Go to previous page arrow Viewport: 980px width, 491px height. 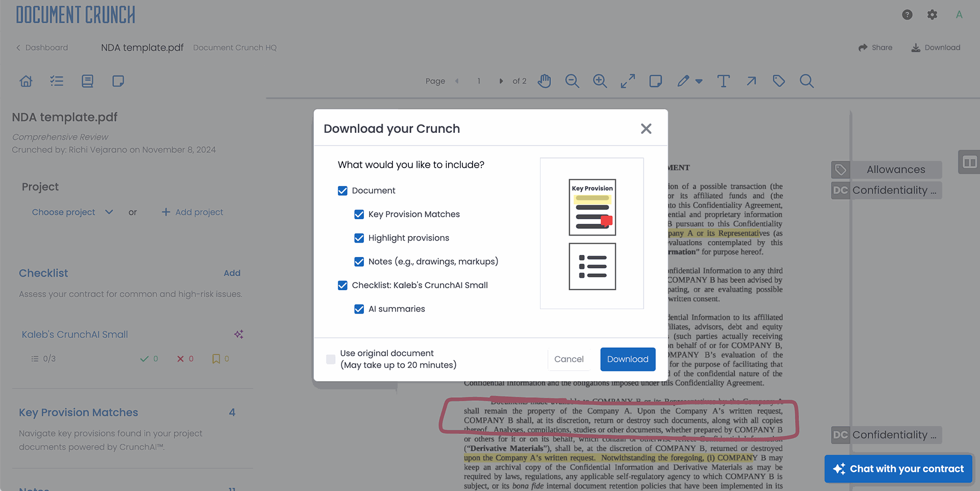click(457, 81)
